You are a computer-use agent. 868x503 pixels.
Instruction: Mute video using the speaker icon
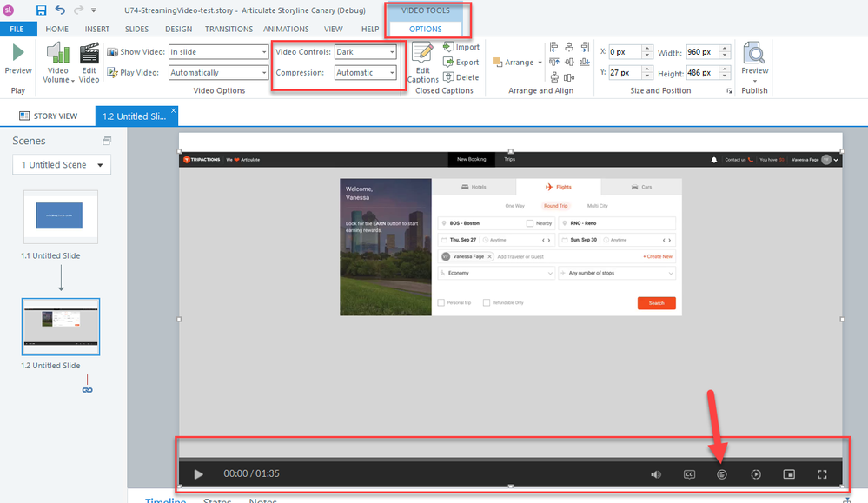pyautogui.click(x=657, y=474)
